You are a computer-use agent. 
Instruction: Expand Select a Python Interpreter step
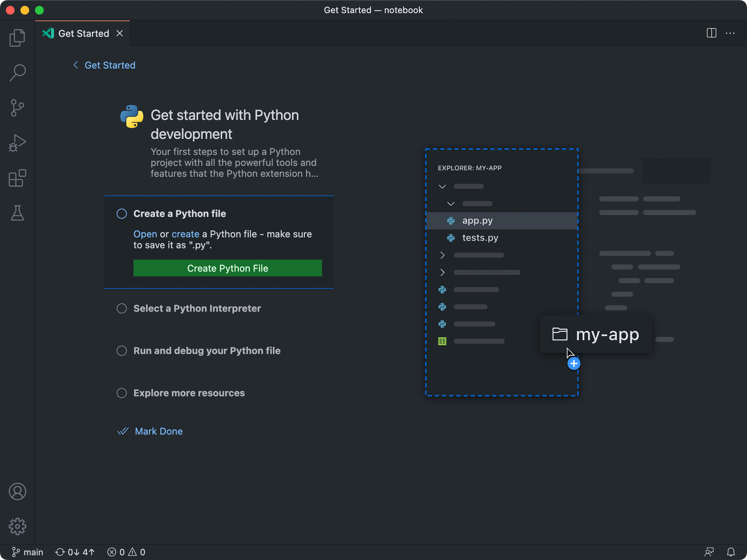point(197,309)
